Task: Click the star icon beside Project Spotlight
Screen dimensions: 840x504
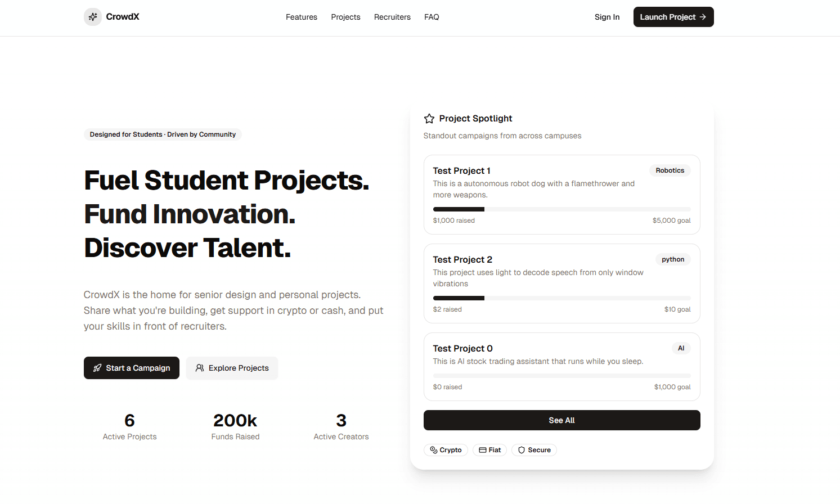Action: (429, 118)
